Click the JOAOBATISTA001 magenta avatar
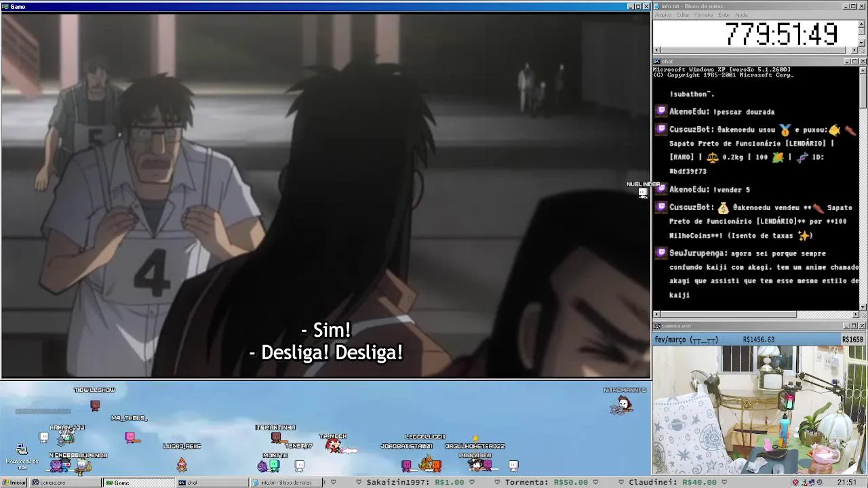Viewport: 868px width, 488px height. [x=406, y=465]
